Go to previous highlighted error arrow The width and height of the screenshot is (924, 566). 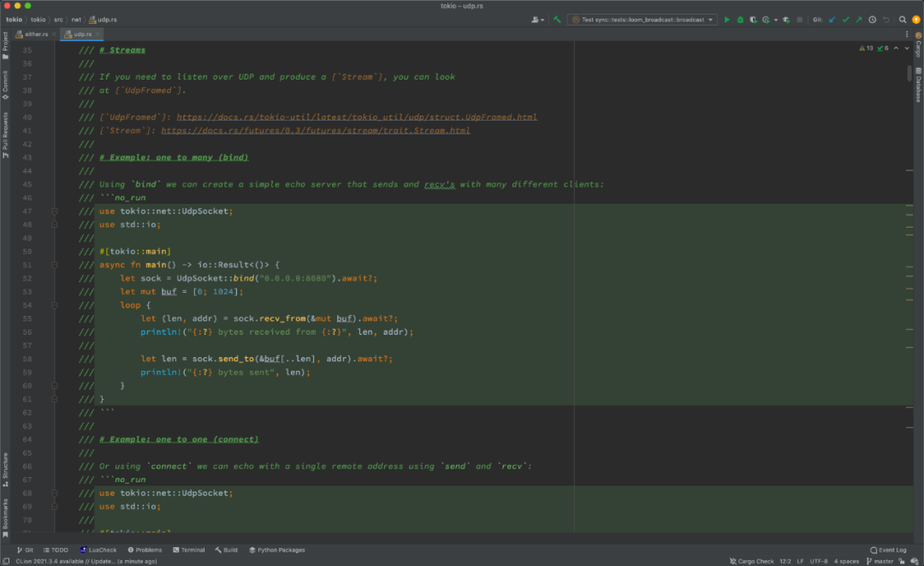(x=897, y=48)
